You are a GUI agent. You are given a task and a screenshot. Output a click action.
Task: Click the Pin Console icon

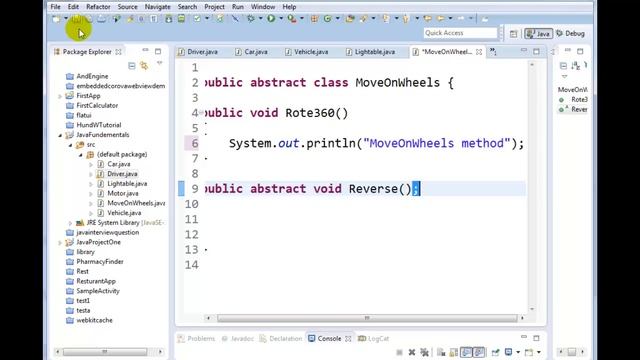[x=495, y=352]
